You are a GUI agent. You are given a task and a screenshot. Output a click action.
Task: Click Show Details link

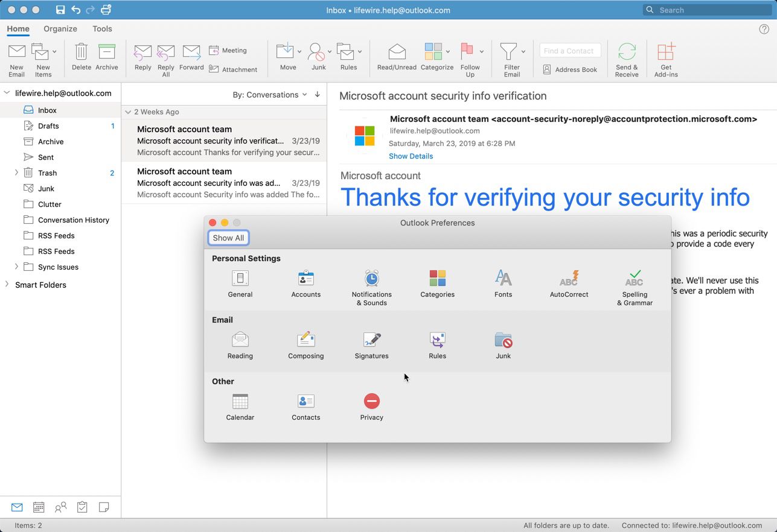pos(411,156)
